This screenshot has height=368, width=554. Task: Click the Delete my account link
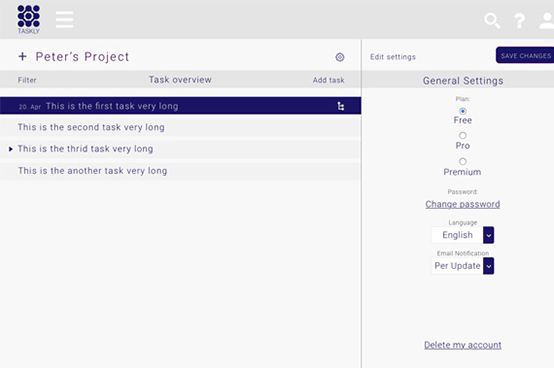pos(462,345)
